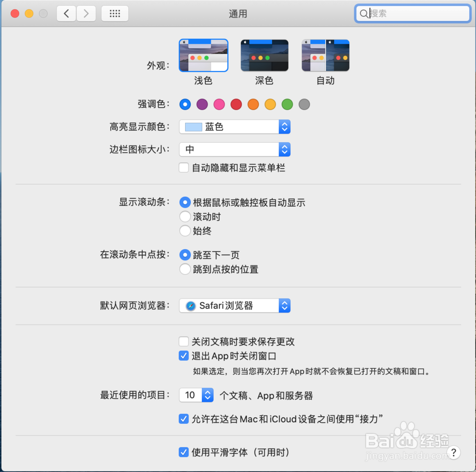Enable 关闭文稿时要求保存更改 checkbox
The width and height of the screenshot is (476, 472).
click(x=184, y=341)
